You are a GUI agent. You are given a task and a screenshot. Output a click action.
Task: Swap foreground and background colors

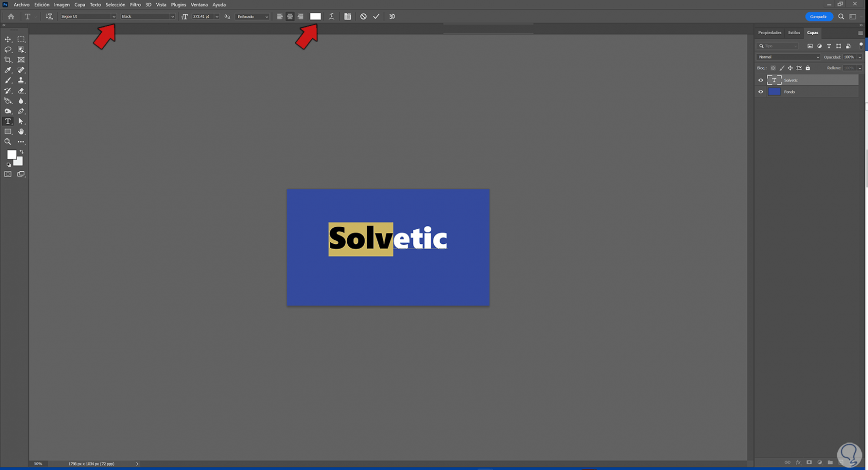(22, 152)
